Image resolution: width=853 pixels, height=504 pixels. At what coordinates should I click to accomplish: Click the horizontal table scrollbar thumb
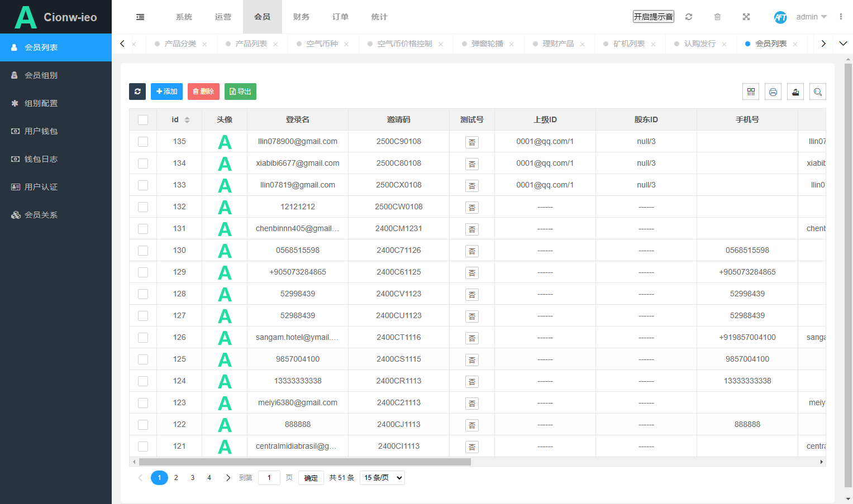[x=305, y=462]
